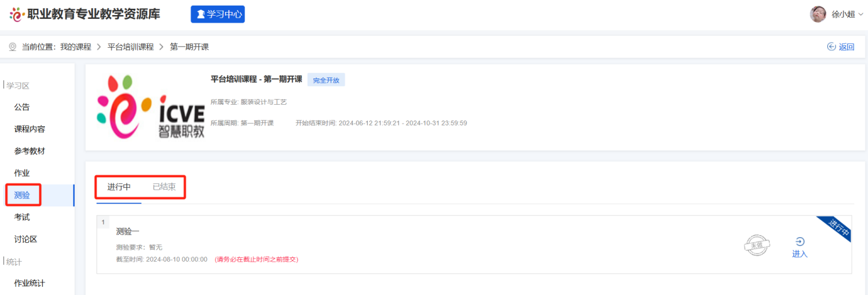The image size is (868, 295).
Task: Select 考试 sidebar item
Action: point(22,217)
